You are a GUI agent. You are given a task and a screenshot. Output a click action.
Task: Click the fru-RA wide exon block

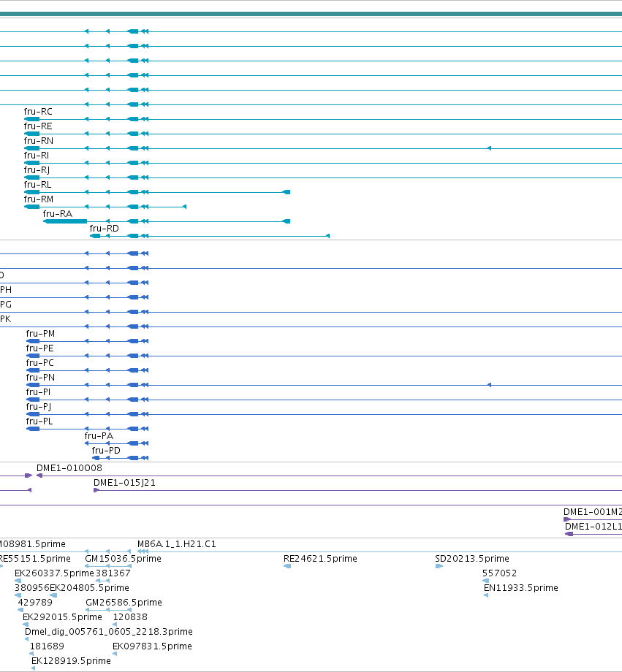[65, 221]
